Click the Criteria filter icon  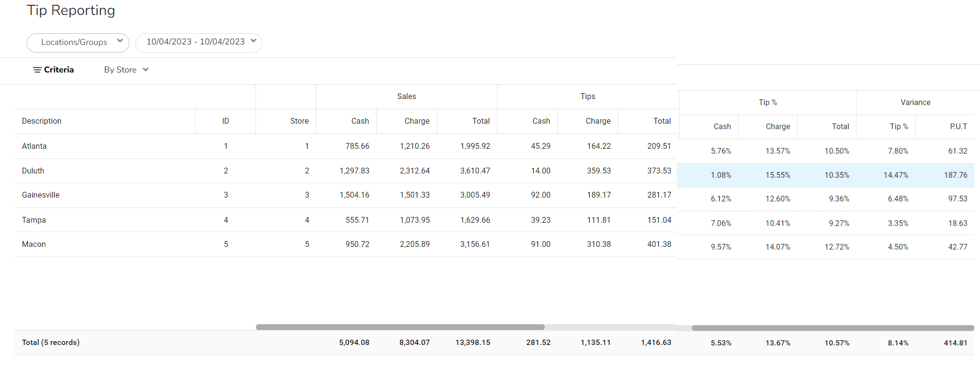(37, 70)
